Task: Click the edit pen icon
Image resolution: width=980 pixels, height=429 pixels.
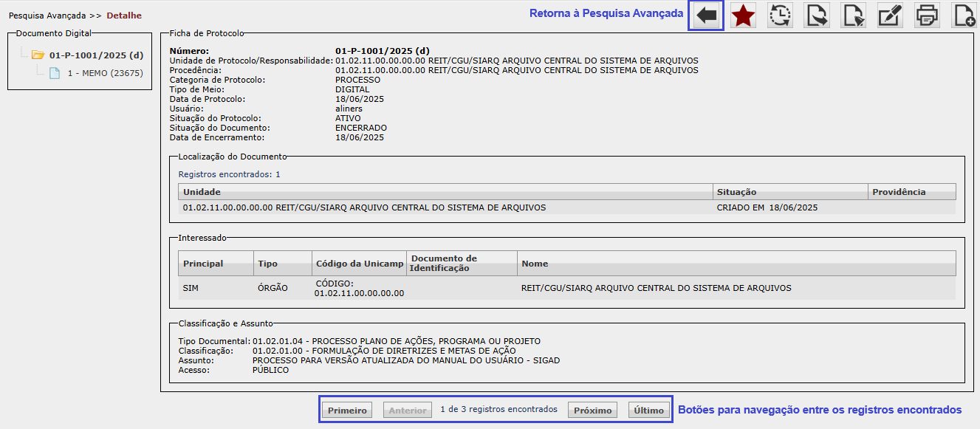Action: (891, 16)
